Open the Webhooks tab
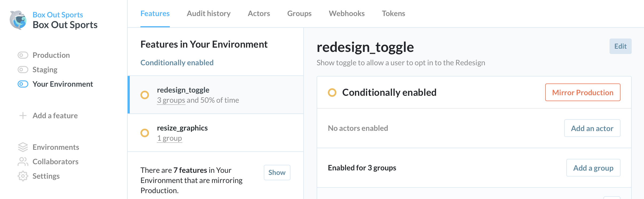This screenshot has height=199, width=644. (x=347, y=14)
